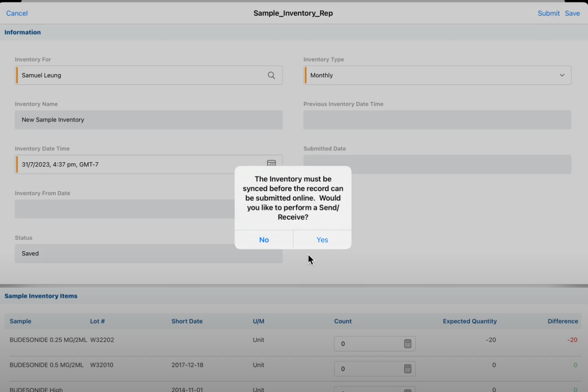Expand the Inventory Type dropdown chevron
The image size is (588, 392).
click(x=562, y=75)
